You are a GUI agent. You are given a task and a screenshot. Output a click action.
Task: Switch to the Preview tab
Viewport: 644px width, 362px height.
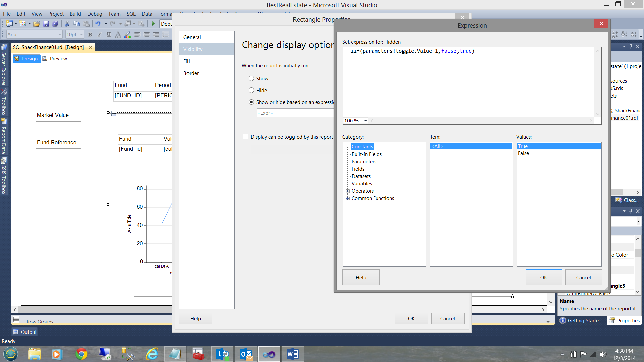click(x=58, y=59)
